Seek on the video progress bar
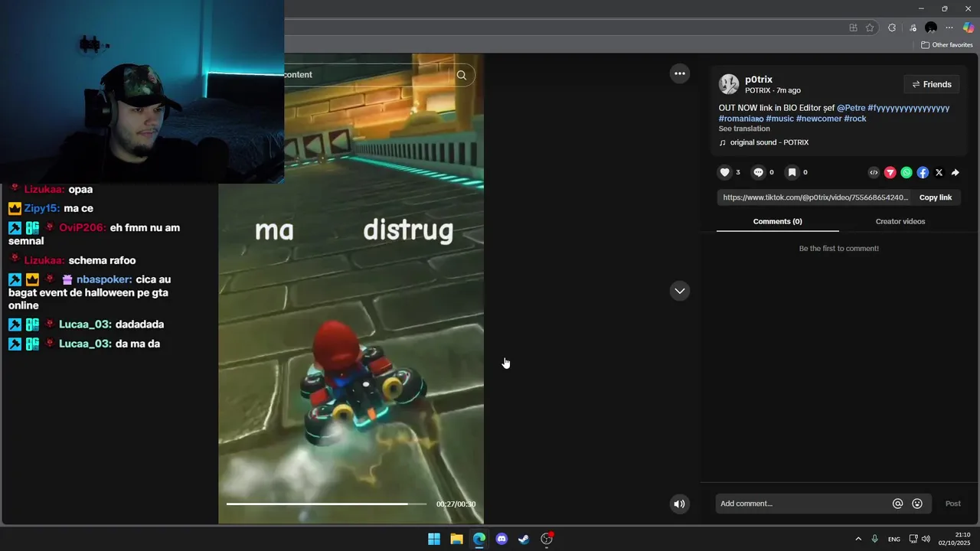 click(326, 504)
